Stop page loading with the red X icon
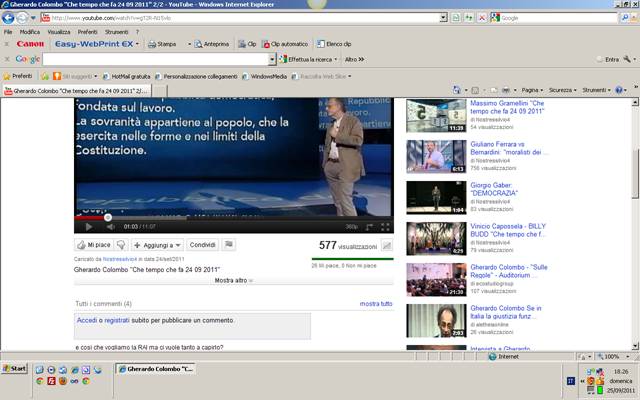Screen dimensions: 640x400 pyautogui.click(x=482, y=18)
